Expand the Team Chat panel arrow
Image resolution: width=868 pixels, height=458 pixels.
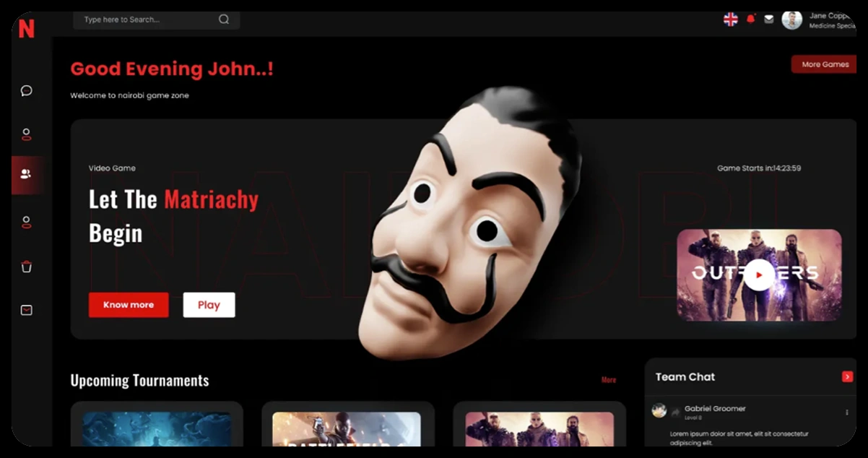tap(846, 376)
